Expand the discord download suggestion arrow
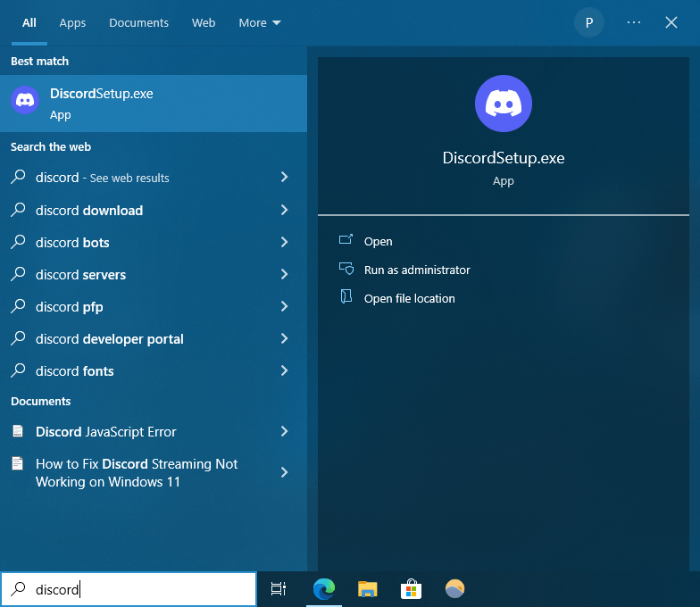 [x=284, y=211]
